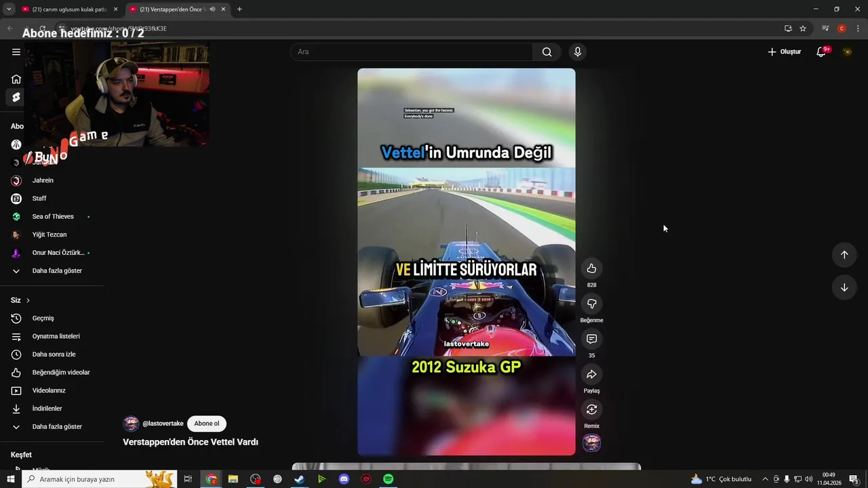Screen dimensions: 868x488
Task: Open Steam from the taskbar
Action: click(x=299, y=479)
